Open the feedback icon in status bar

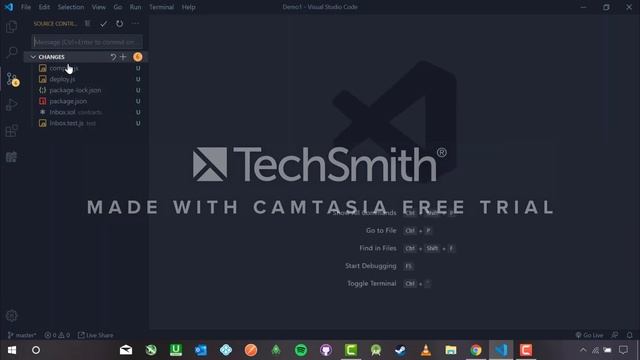click(615, 335)
